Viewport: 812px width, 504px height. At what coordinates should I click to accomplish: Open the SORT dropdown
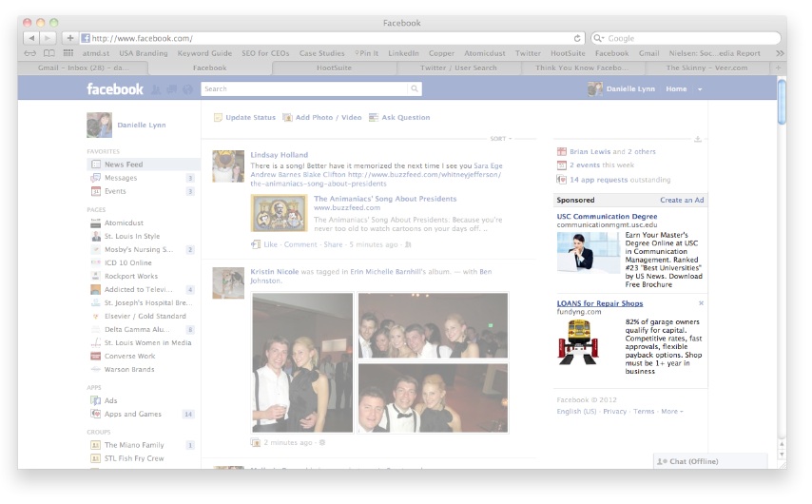501,139
